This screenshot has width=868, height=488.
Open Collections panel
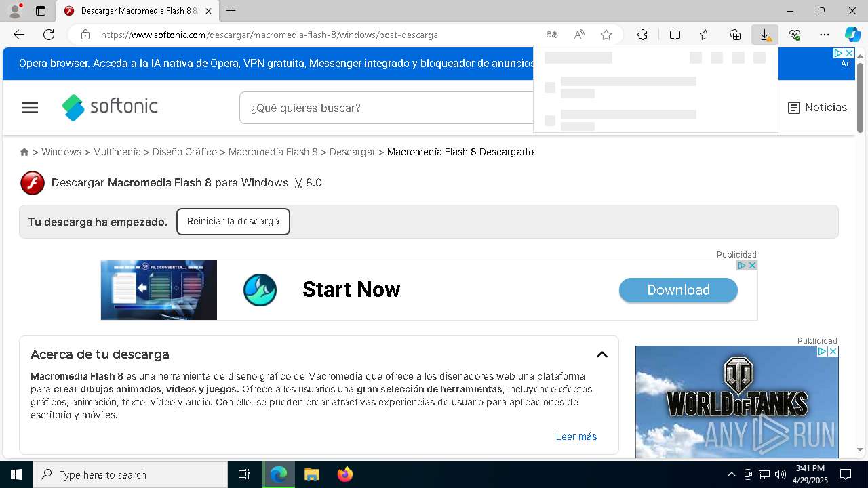point(735,35)
